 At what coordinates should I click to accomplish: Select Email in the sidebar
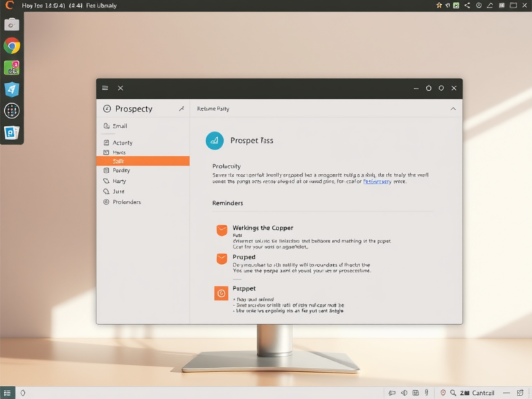point(119,126)
